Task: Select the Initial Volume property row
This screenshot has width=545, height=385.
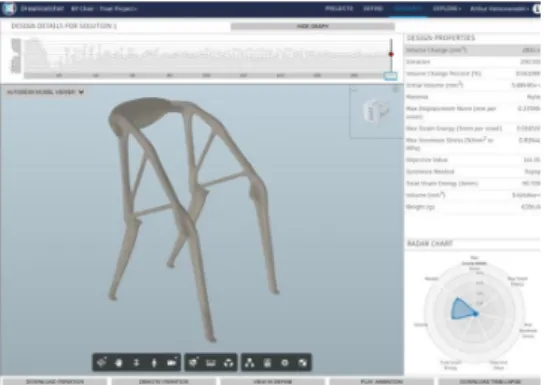Action: click(473, 85)
